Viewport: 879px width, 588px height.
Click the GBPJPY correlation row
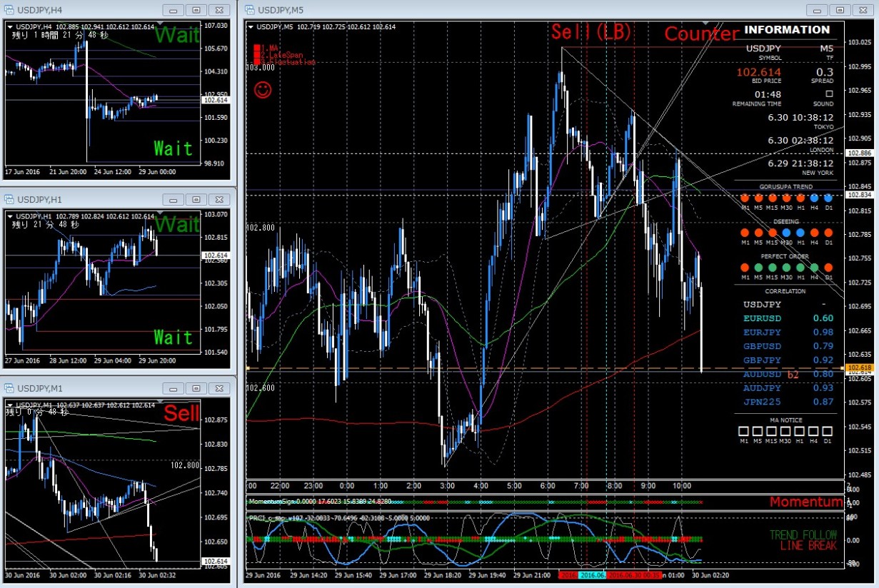(x=788, y=360)
